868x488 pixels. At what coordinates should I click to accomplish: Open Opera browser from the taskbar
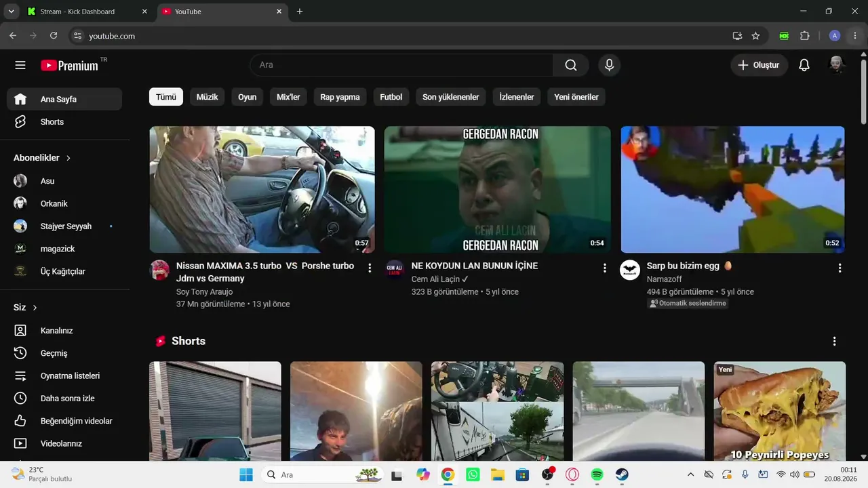click(x=572, y=474)
